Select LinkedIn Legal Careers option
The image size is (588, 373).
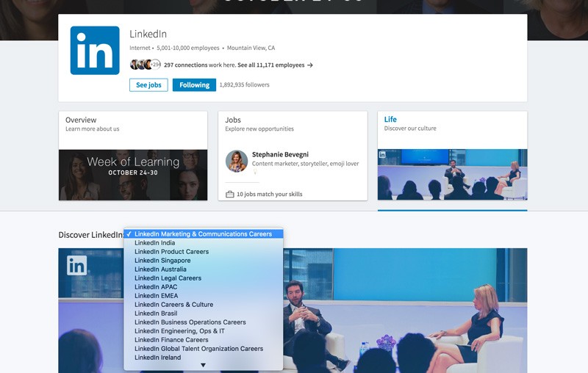pyautogui.click(x=204, y=278)
